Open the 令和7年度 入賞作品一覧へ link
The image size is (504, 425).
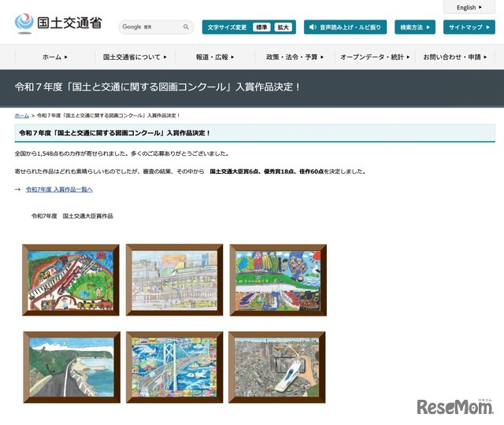[x=59, y=190]
